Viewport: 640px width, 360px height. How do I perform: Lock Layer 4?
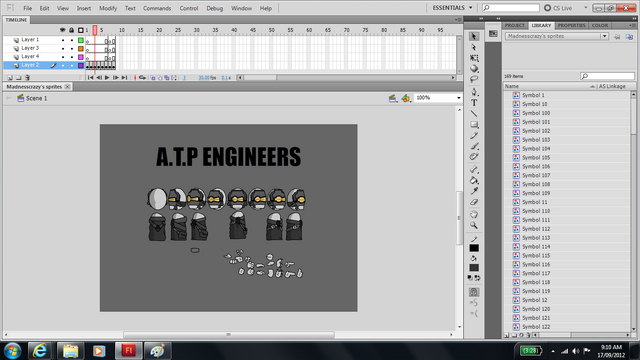point(72,57)
